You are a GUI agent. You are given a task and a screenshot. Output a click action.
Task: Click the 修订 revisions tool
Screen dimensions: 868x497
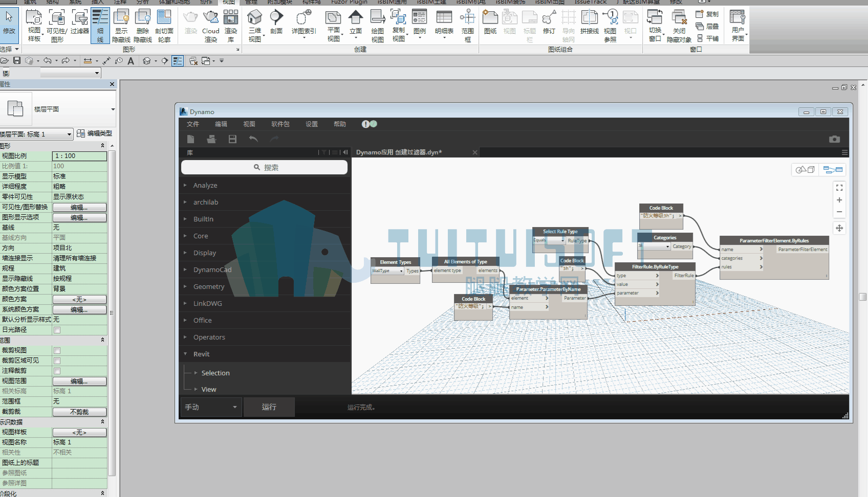[x=549, y=21]
